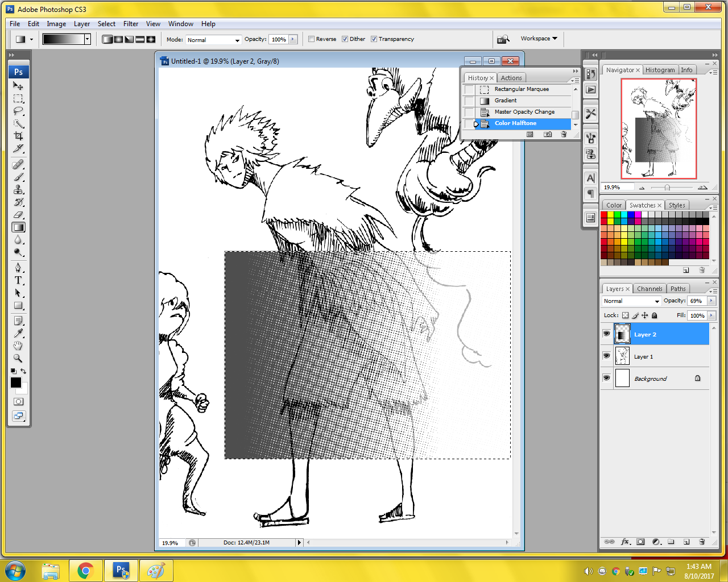Click the layer opacity 69% field
The width and height of the screenshot is (728, 582).
697,301
